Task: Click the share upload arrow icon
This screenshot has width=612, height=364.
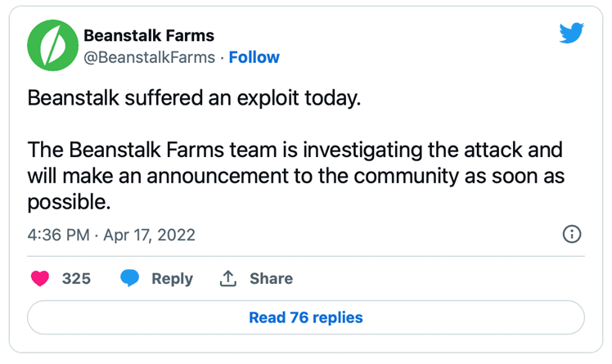Action: click(x=228, y=278)
